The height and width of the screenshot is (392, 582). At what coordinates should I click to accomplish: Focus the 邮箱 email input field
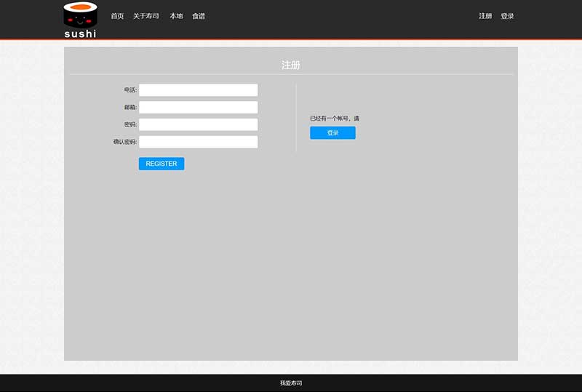[198, 108]
